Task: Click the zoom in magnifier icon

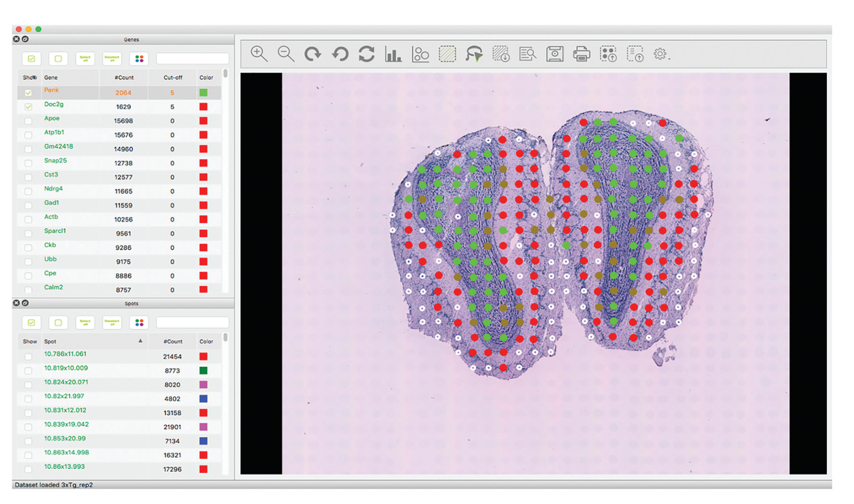Action: [259, 54]
